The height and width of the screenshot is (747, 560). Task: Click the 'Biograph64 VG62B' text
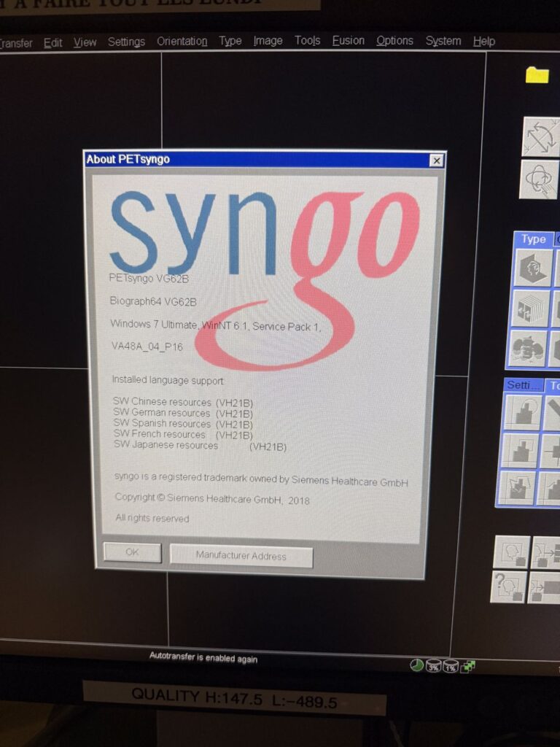[x=153, y=301]
